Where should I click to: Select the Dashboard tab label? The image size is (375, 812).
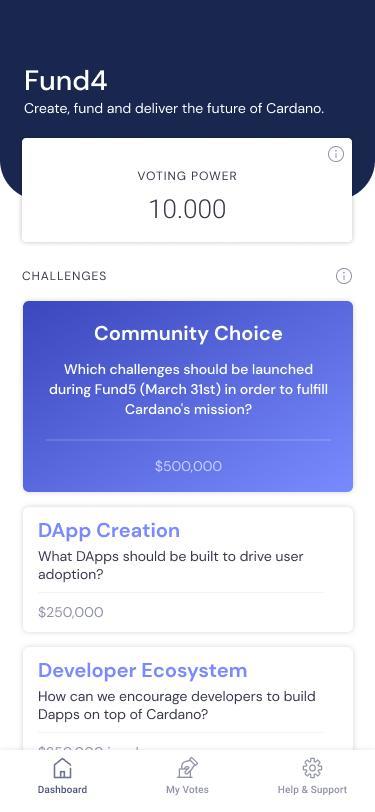(62, 790)
